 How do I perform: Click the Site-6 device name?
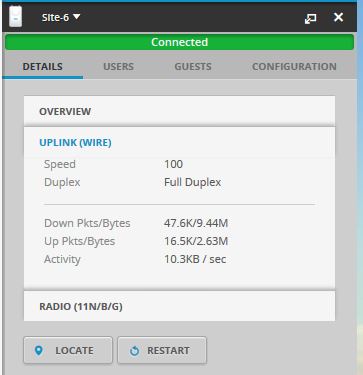click(x=55, y=17)
